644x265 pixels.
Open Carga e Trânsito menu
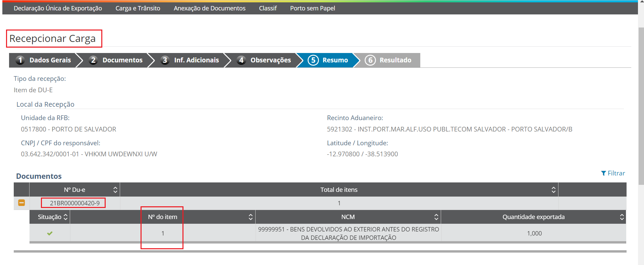click(138, 8)
